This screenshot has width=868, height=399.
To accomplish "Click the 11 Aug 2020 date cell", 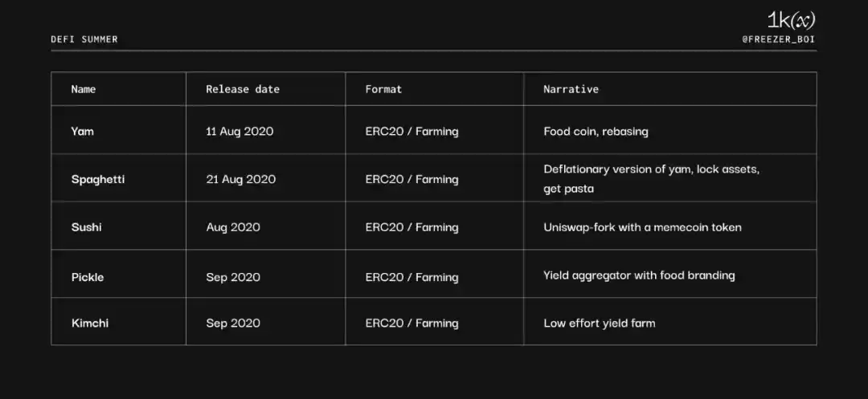I will coord(240,131).
